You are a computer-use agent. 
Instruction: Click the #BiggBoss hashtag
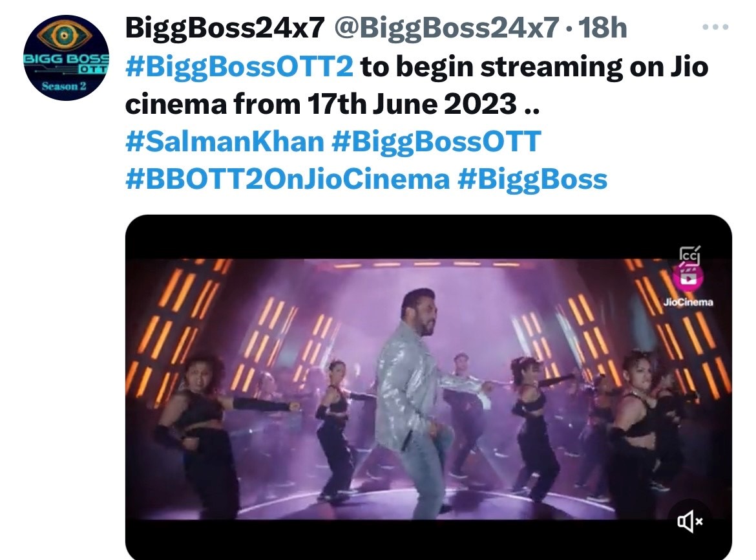pyautogui.click(x=532, y=179)
